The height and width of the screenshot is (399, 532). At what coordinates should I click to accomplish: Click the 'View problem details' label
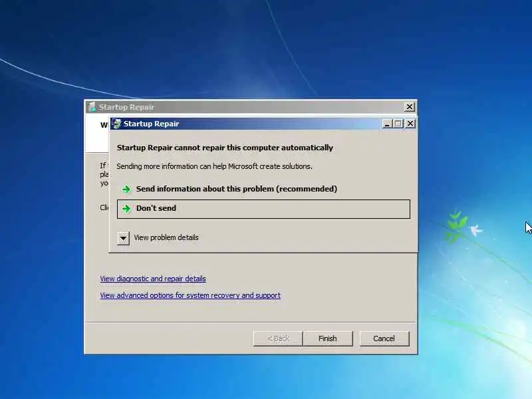coord(166,237)
